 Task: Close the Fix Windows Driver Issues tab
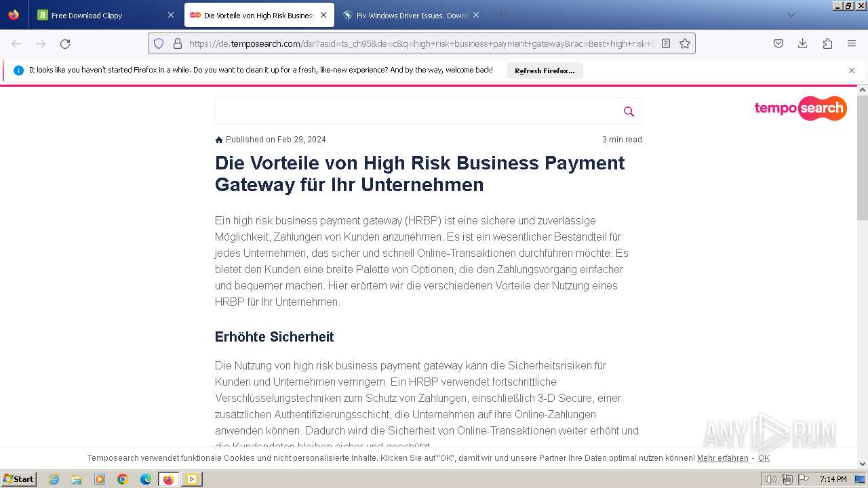(x=476, y=15)
